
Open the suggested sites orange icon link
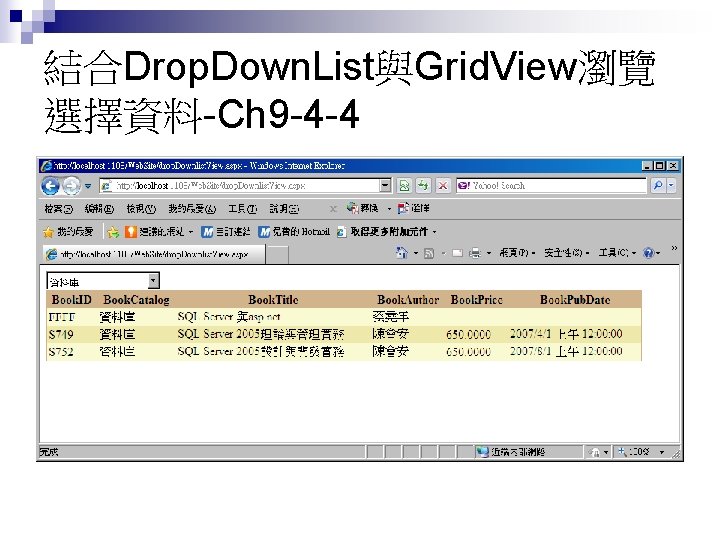coord(154,232)
